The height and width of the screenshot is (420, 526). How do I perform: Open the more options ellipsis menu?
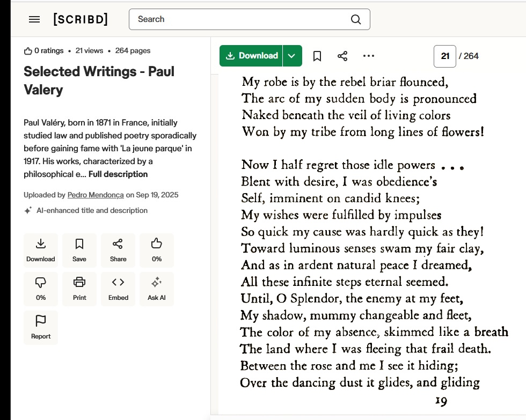[x=368, y=56]
